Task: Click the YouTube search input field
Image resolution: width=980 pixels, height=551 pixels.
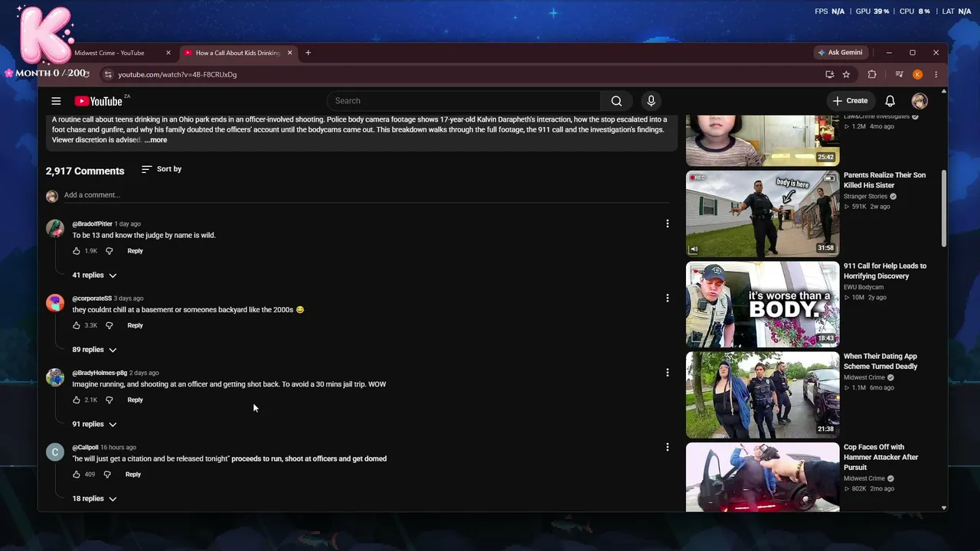Action: point(464,101)
